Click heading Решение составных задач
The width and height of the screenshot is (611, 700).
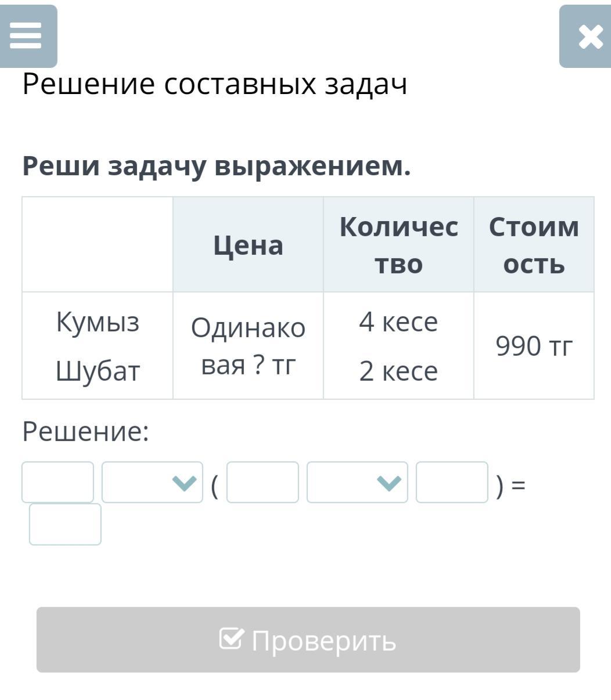[215, 84]
